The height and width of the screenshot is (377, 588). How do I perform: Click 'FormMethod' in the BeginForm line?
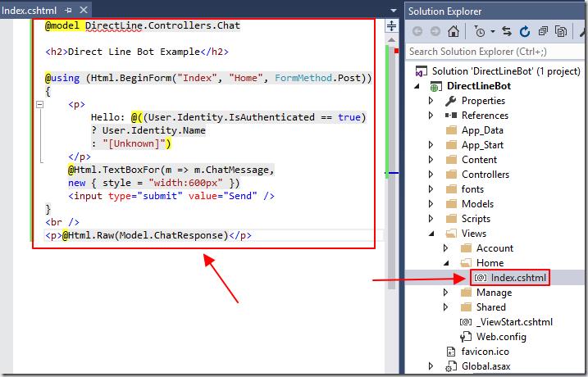click(303, 78)
